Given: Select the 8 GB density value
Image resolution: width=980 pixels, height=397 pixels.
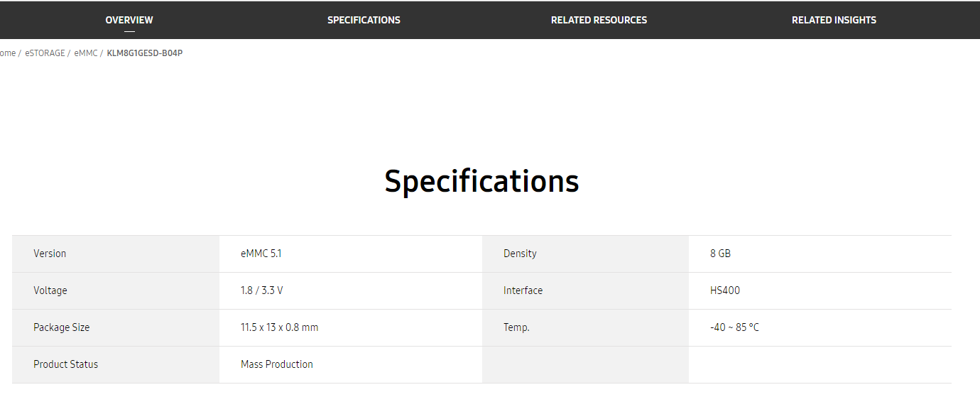Looking at the screenshot, I should click(720, 254).
